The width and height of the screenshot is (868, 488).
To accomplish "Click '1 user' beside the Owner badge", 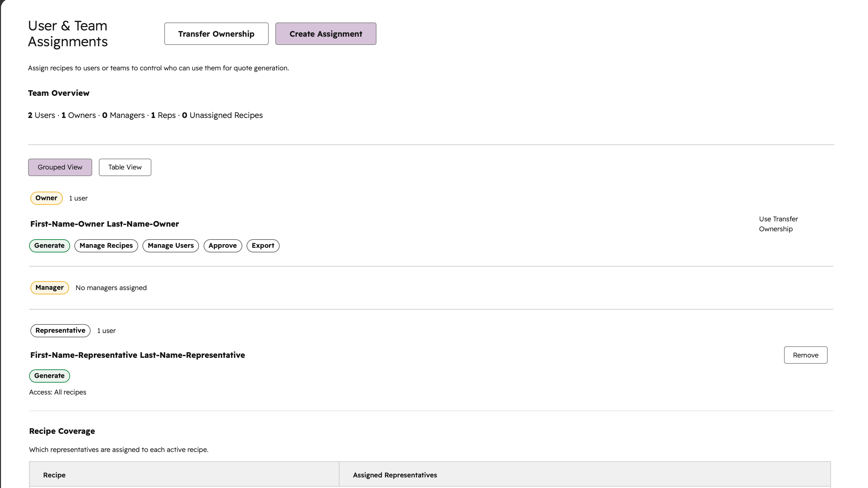I will pyautogui.click(x=78, y=198).
